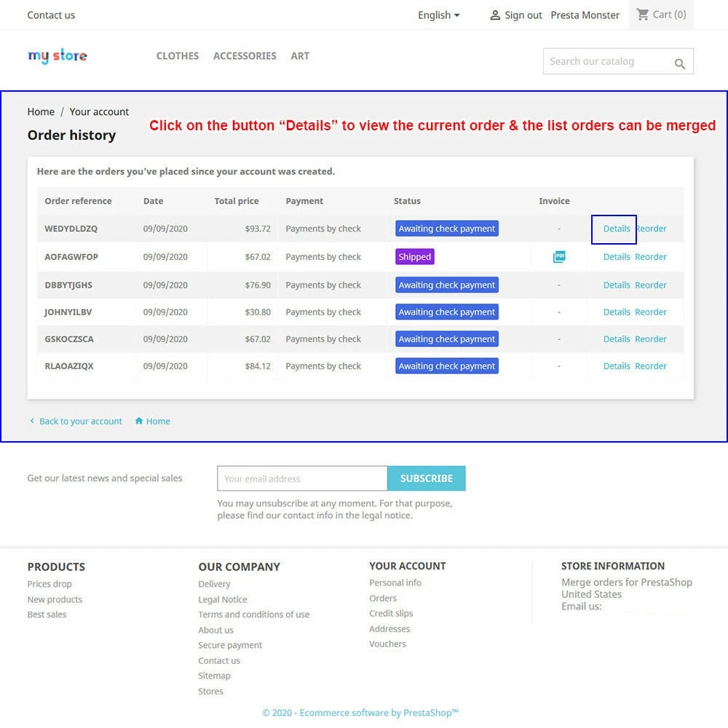Viewport: 728px width, 728px height.
Task: Click the Order reference column header
Action: [78, 201]
